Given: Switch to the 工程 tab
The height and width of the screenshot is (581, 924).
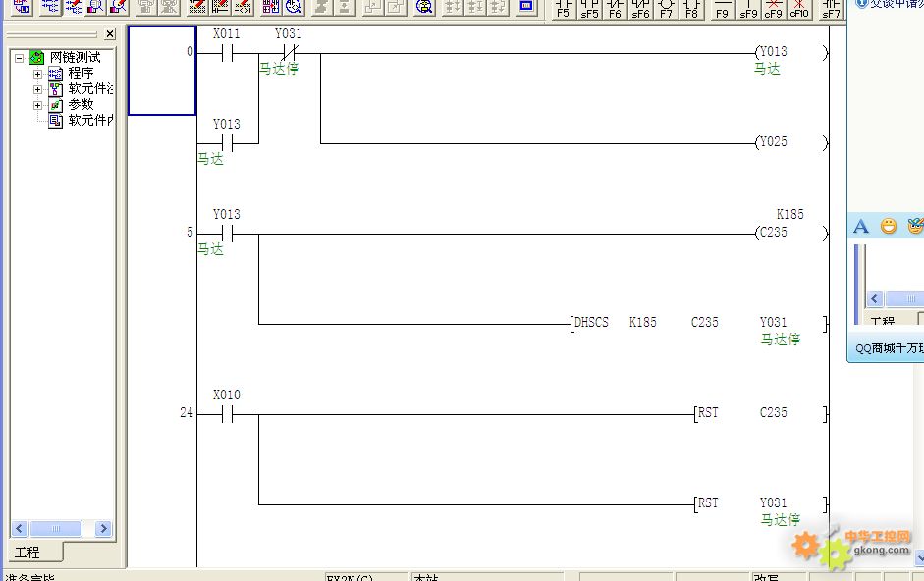Looking at the screenshot, I should click(27, 554).
